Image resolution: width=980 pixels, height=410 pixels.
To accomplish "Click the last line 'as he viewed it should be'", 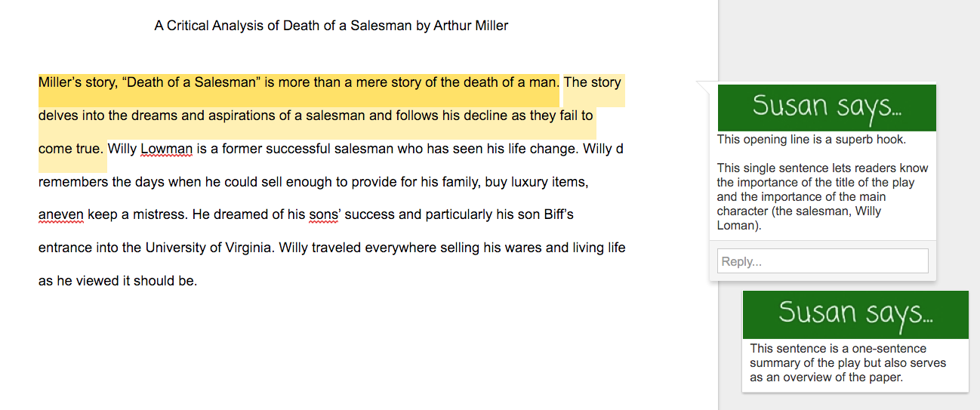I will pos(117,281).
